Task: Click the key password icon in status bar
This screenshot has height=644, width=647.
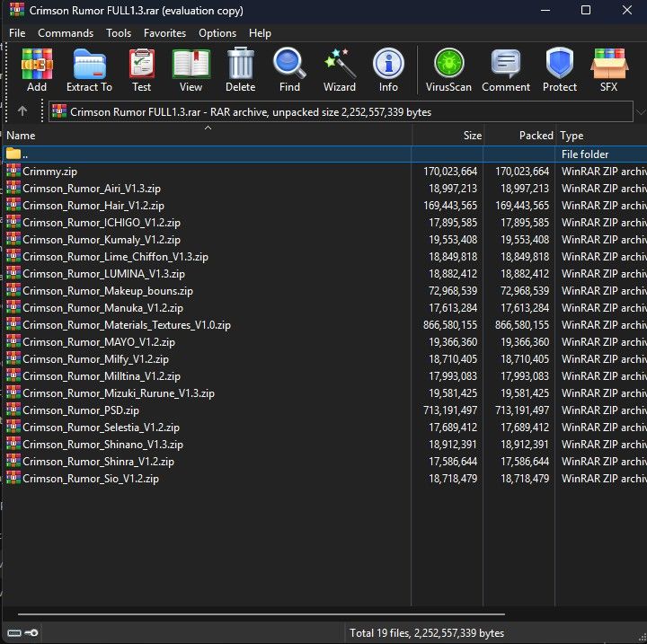Action: point(31,633)
